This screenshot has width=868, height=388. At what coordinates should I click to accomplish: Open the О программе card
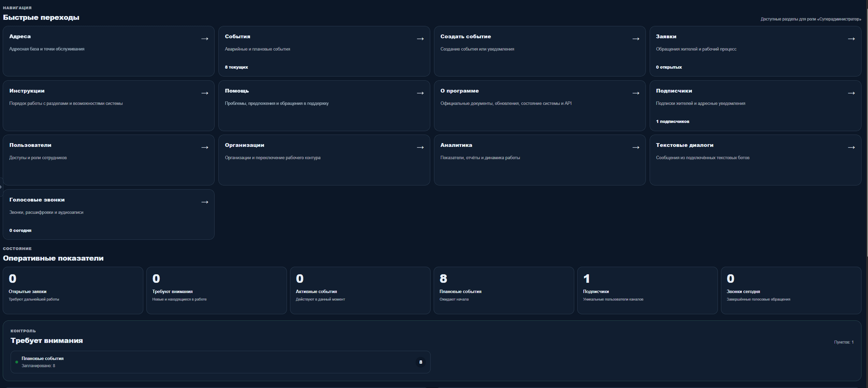[x=540, y=106]
